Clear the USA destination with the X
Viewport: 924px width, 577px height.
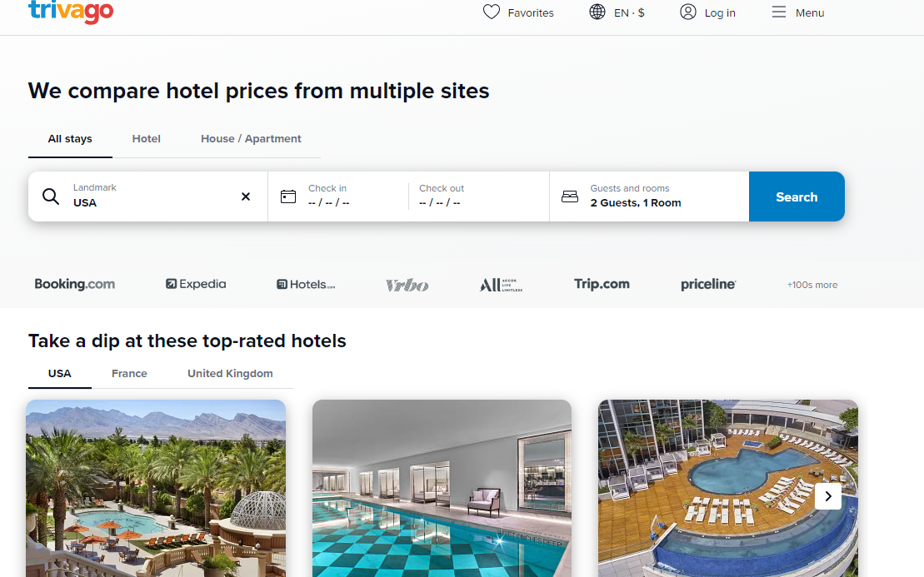[246, 196]
